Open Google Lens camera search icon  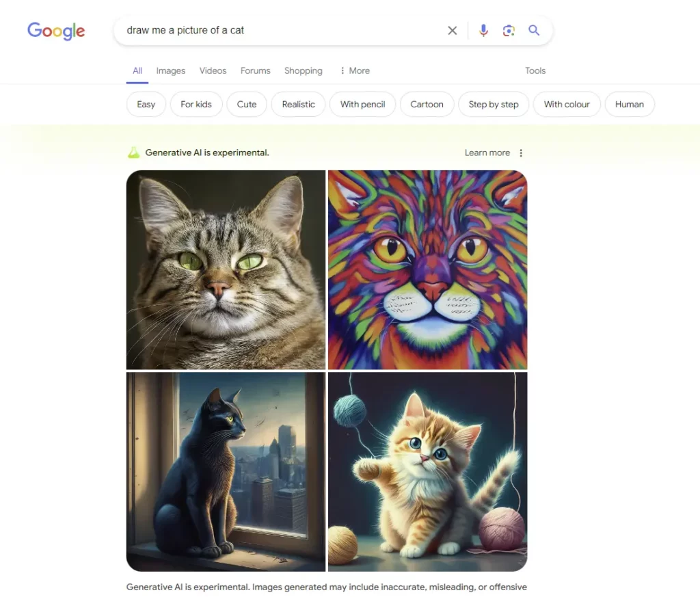(509, 30)
